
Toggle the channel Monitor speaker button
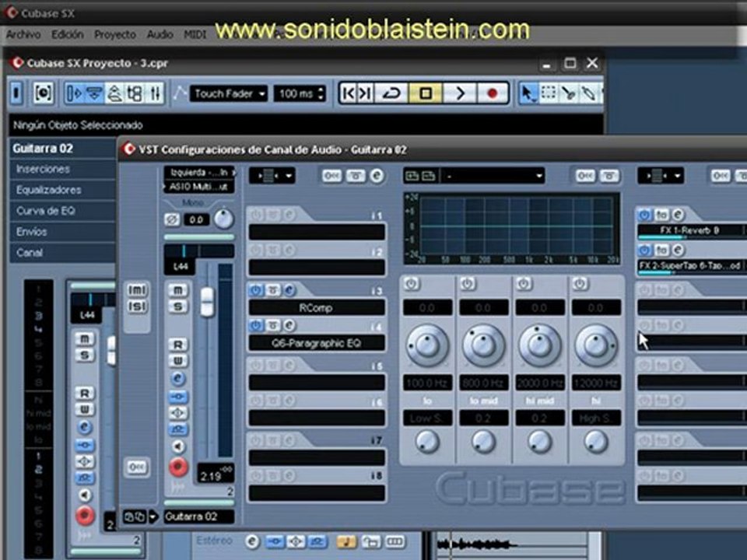pyautogui.click(x=178, y=446)
